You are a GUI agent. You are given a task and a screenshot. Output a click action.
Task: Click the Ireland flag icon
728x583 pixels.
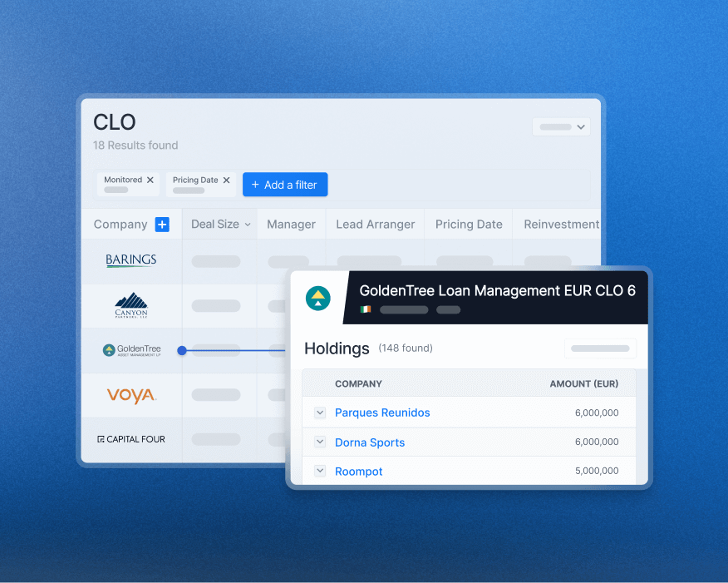[366, 309]
